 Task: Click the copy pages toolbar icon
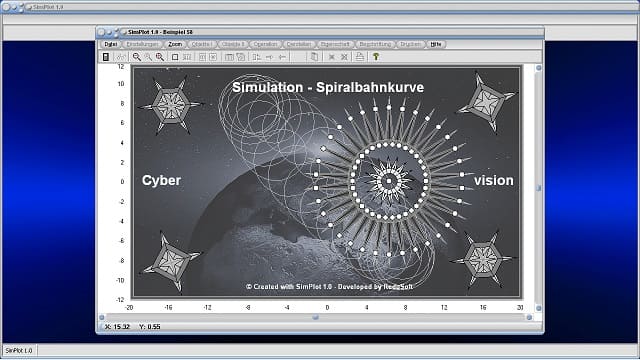314,57
